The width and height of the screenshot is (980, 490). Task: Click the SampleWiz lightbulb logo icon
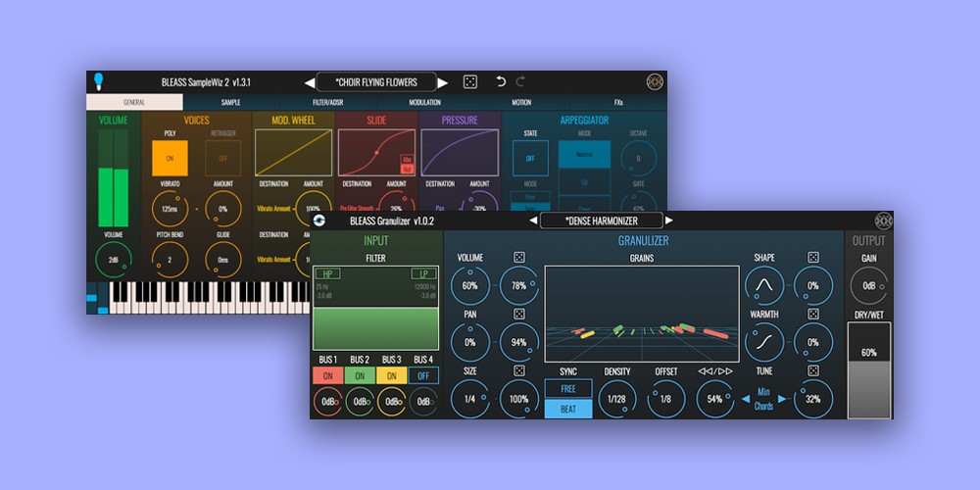[98, 82]
